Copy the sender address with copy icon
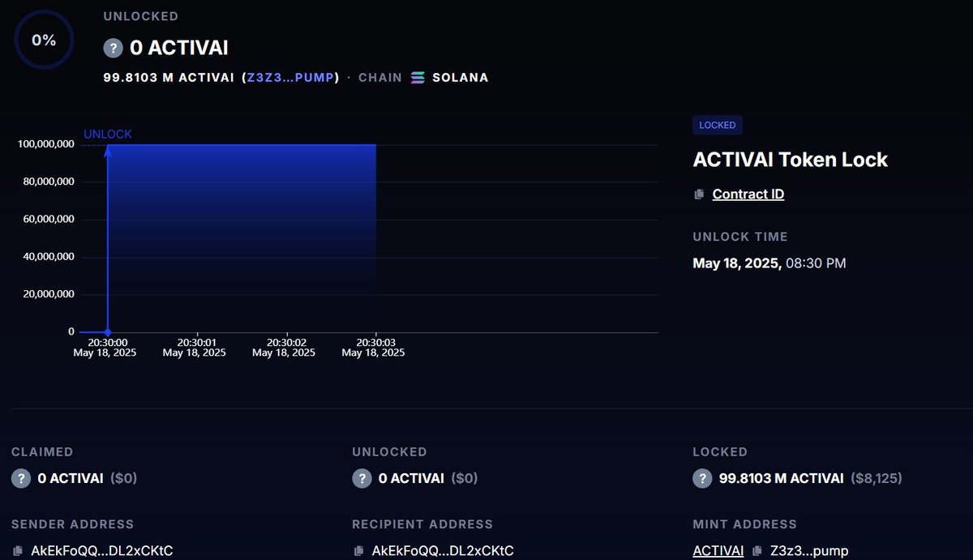973x560 pixels. pos(18,551)
